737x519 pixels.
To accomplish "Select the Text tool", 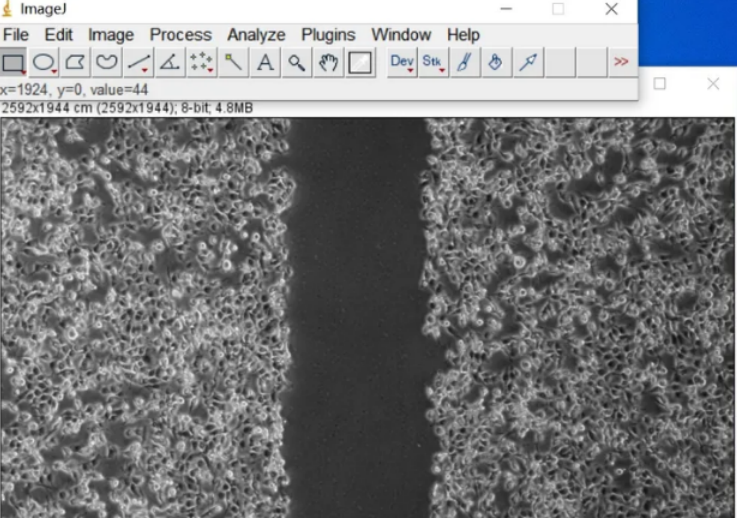I will (x=265, y=63).
